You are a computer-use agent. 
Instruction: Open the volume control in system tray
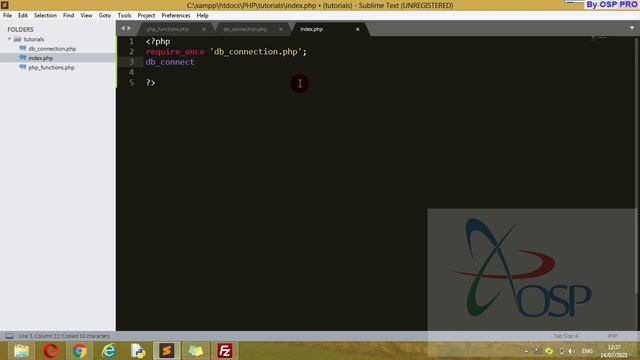(571, 351)
